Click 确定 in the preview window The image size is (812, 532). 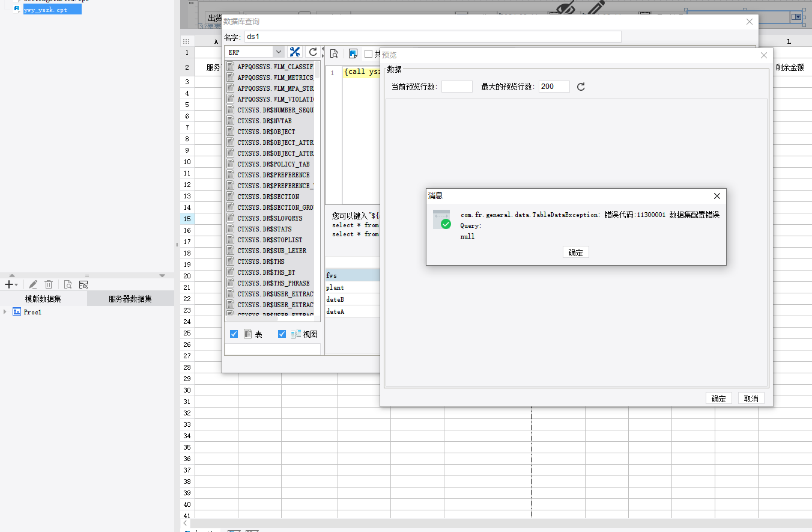pos(719,399)
